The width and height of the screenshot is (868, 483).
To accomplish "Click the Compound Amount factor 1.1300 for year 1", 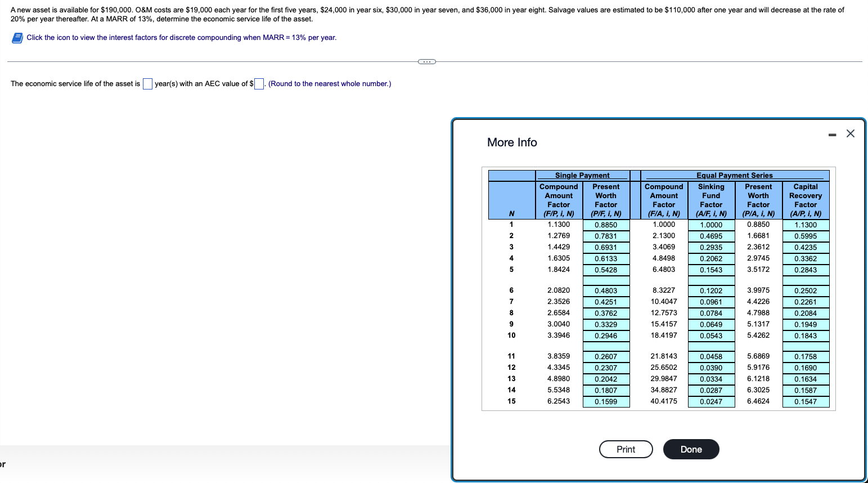I will click(559, 225).
